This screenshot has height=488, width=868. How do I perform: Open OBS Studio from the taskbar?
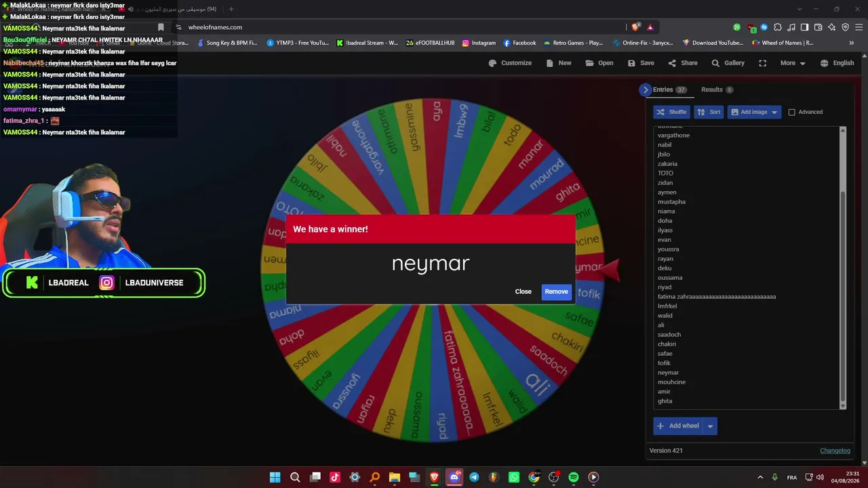[554, 477]
